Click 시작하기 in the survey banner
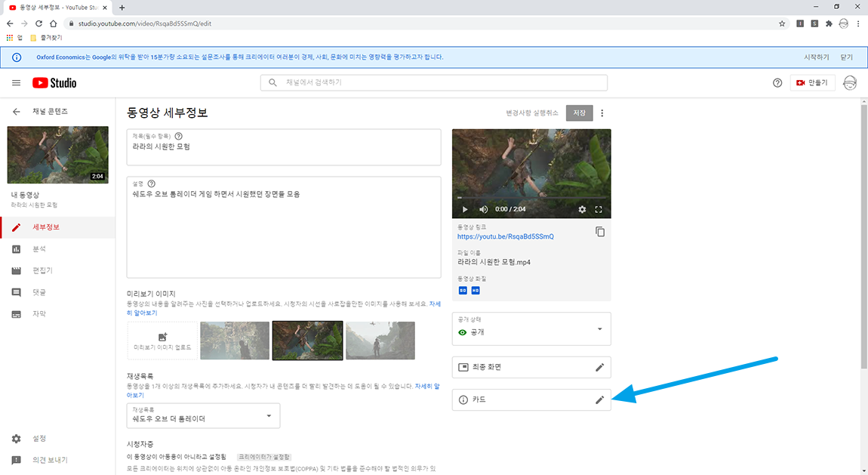Screen dimensions: 868x475 coord(817,57)
